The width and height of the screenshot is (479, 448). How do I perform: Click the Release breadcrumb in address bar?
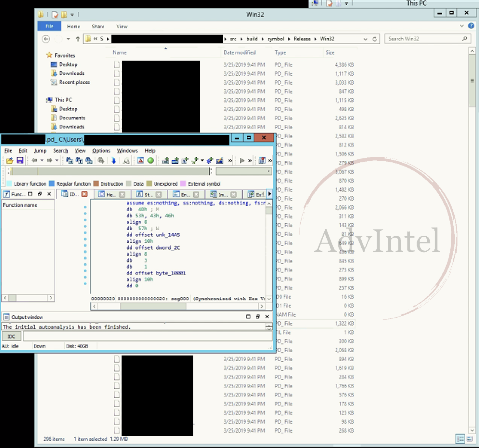(302, 39)
